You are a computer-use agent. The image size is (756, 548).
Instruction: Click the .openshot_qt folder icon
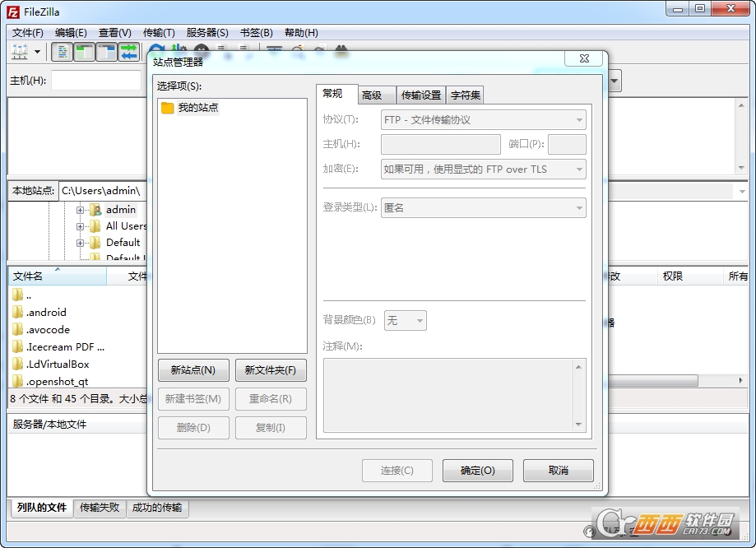(18, 382)
